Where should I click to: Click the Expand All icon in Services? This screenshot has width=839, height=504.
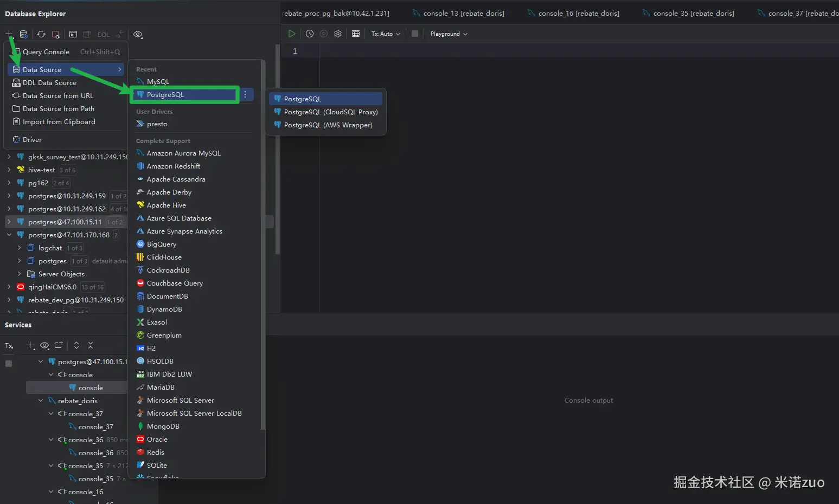coord(76,345)
